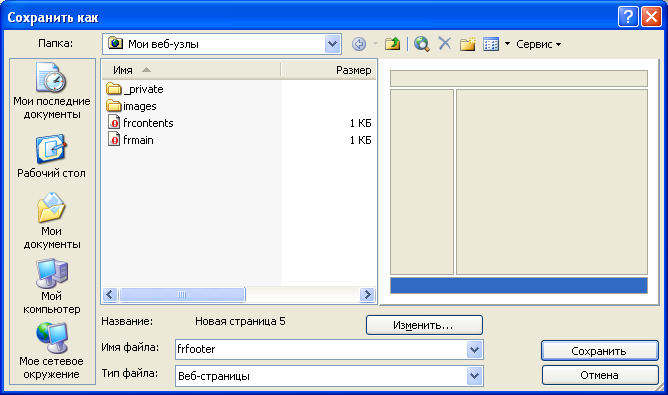
Task: Select the _private folder
Action: (143, 89)
